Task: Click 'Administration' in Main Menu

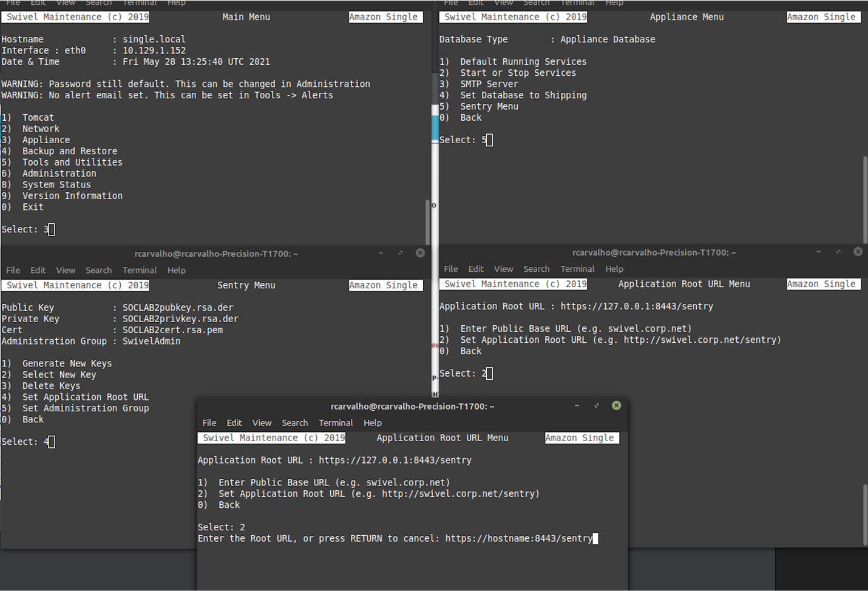Action: pos(59,174)
